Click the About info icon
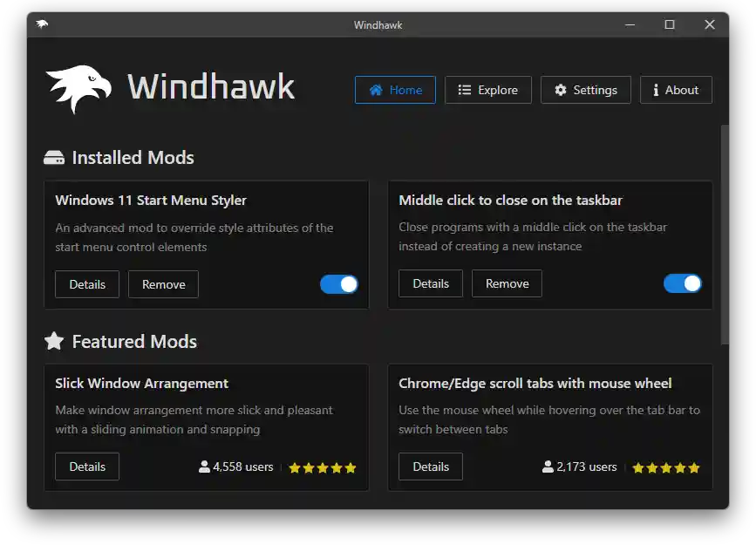This screenshot has width=756, height=545. 657,90
